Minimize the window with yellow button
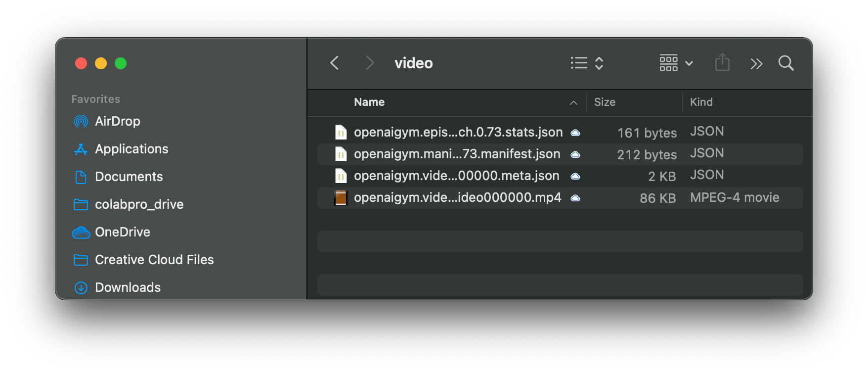 pyautogui.click(x=101, y=63)
